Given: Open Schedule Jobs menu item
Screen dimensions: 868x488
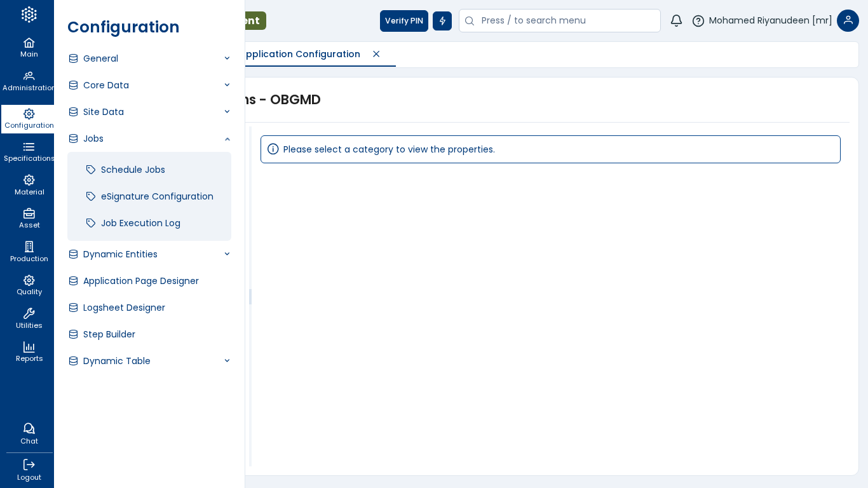Looking at the screenshot, I should (133, 170).
